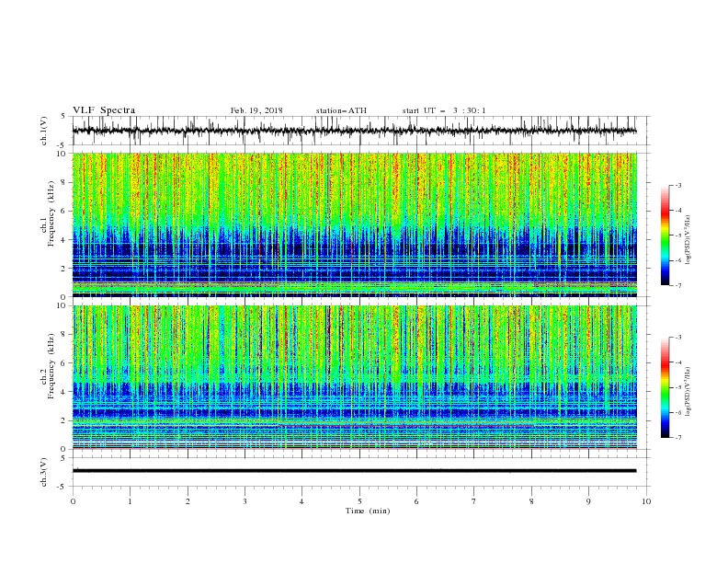This screenshot has width=728, height=563.
Task: Click the "start UT = 3 :30: 1" text
Action: coord(444,110)
